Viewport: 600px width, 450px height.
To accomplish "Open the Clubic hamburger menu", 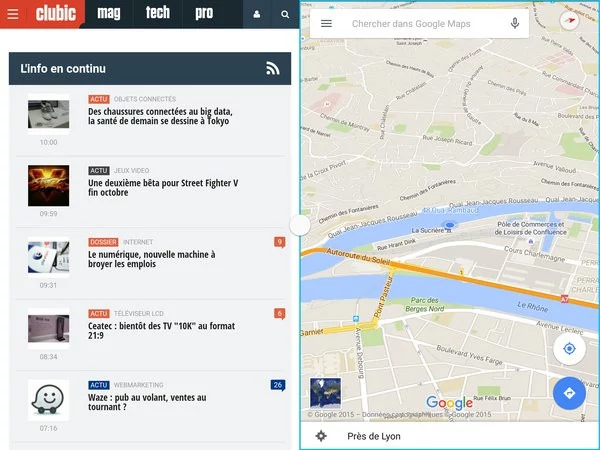I will pyautogui.click(x=13, y=14).
